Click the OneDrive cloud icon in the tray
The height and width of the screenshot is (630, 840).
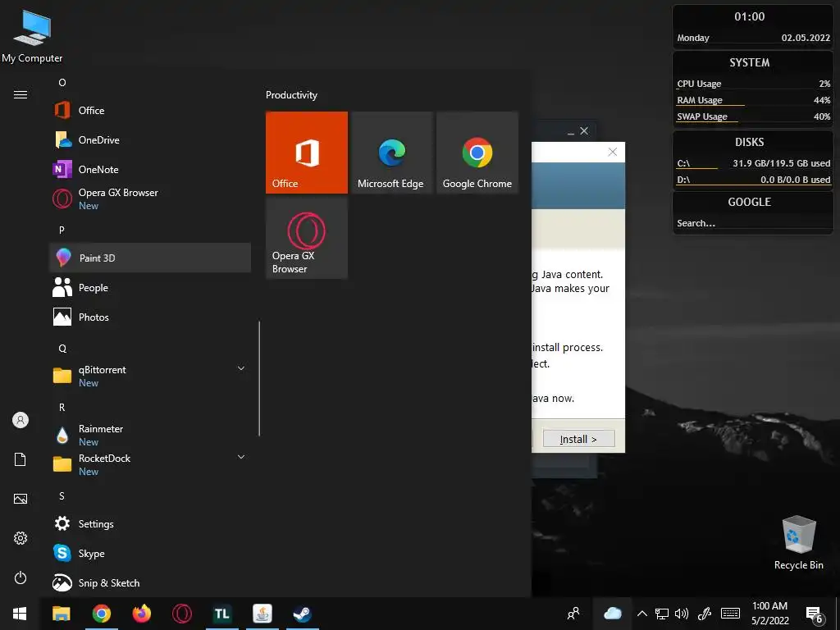click(612, 614)
